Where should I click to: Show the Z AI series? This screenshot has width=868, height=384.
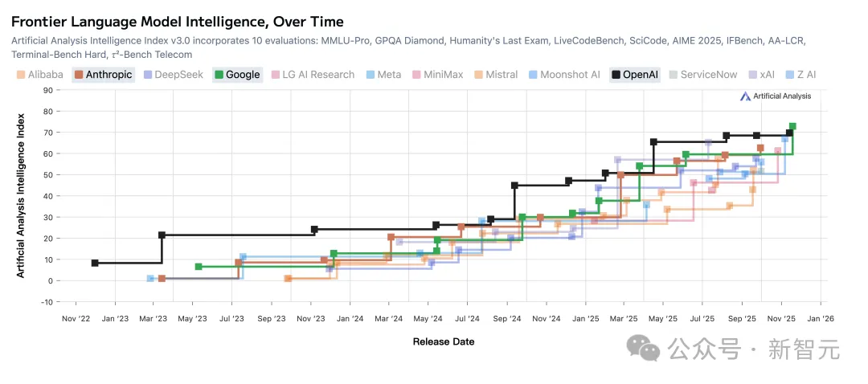tap(801, 75)
